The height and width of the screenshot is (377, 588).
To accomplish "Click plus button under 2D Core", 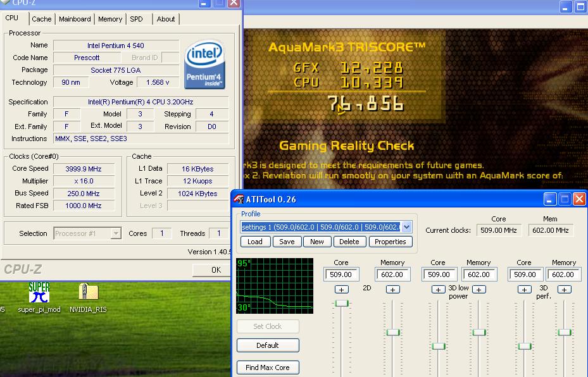I will point(342,289).
